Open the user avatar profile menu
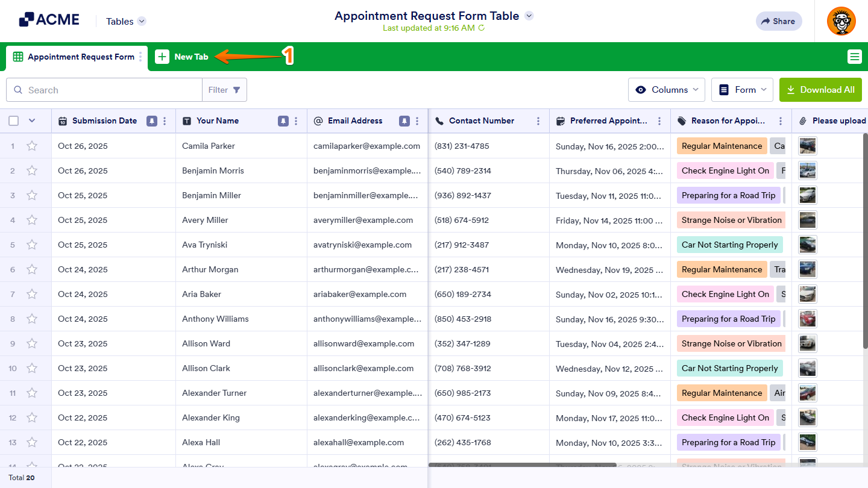Viewport: 868px width, 488px height. (x=841, y=21)
